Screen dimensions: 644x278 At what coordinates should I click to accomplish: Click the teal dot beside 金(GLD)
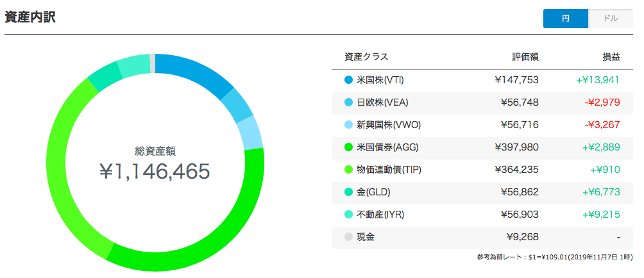tap(348, 192)
